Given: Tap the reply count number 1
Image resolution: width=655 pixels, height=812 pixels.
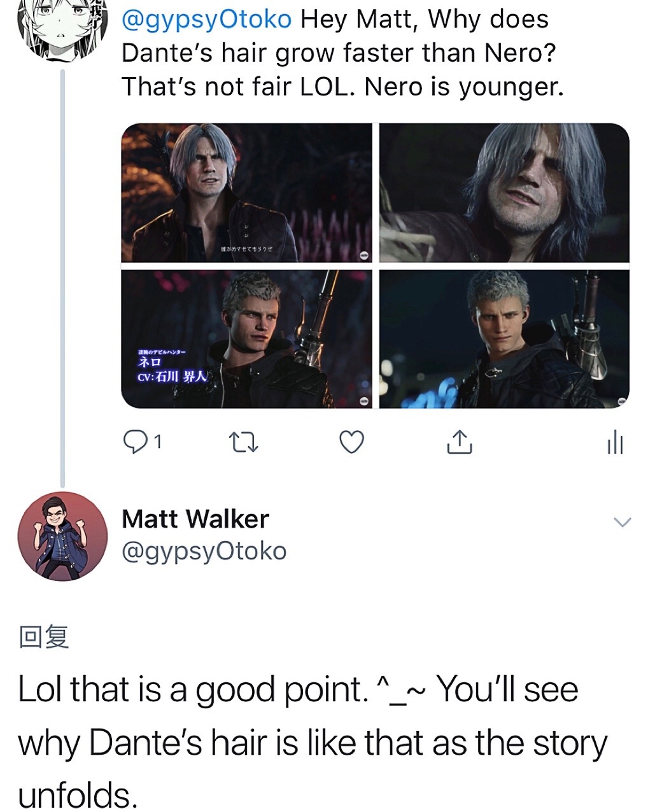Looking at the screenshot, I should click(157, 442).
